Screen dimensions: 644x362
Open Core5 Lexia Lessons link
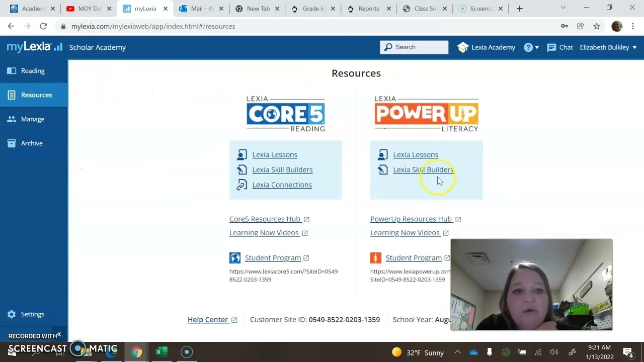coord(275,155)
